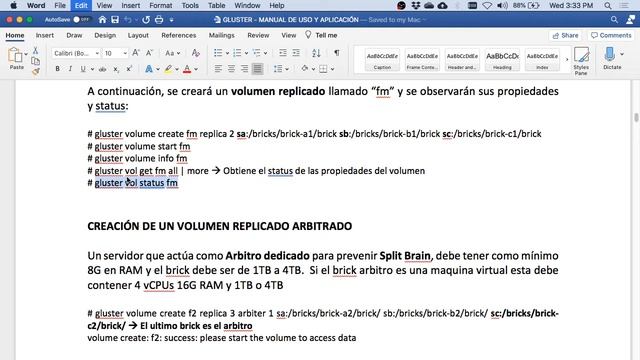Click heading CREACIÓN DE UN VOLUMEN REPLICADO ARBITRADO
The width and height of the screenshot is (640, 360).
click(x=220, y=226)
